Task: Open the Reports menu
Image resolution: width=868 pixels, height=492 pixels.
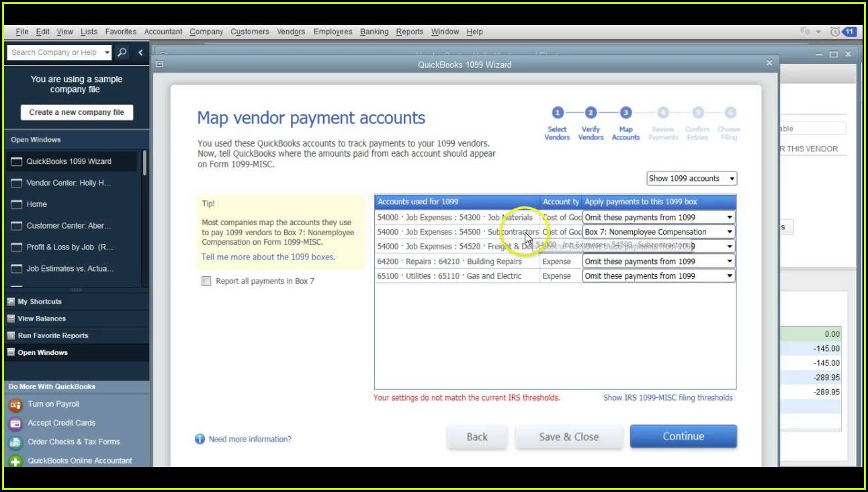Action: point(409,32)
